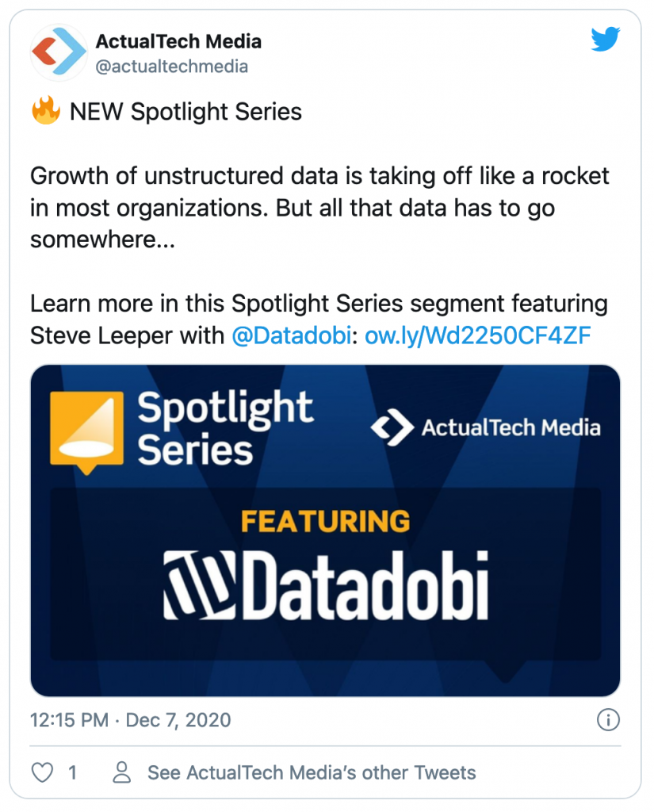
Task: Open the ActualTech Media display name
Action: (x=178, y=41)
